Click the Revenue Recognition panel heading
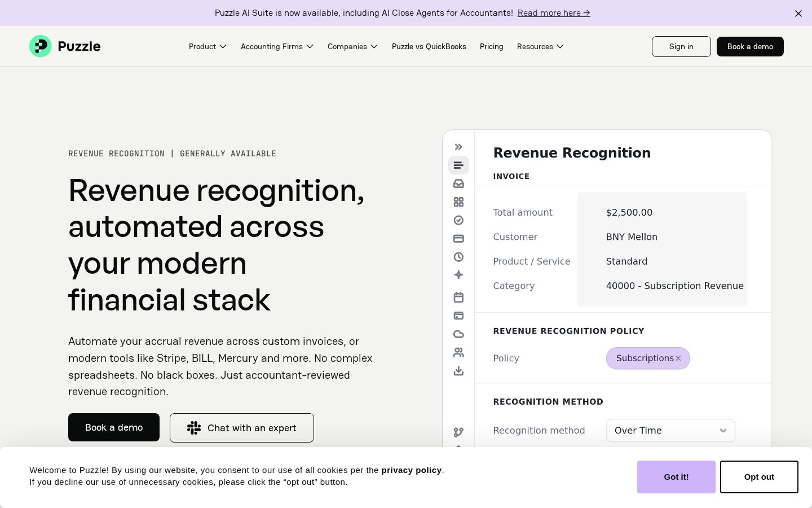The image size is (812, 508). pos(572,153)
